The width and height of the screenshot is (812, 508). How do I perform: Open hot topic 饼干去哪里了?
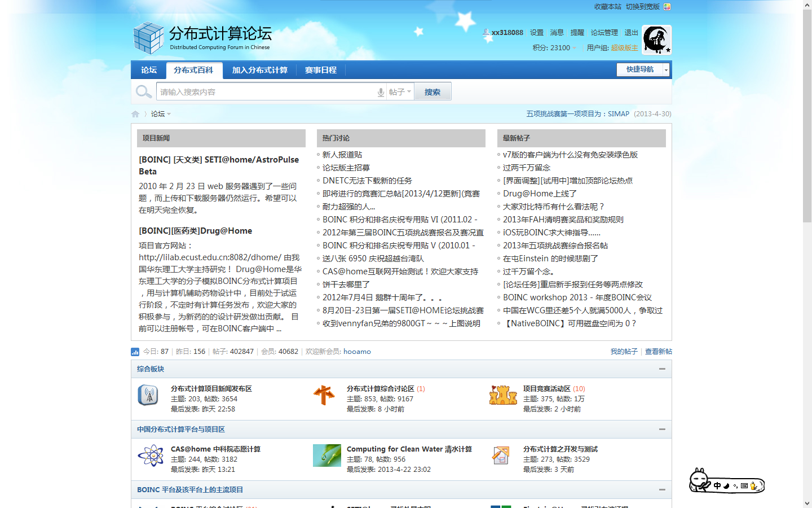click(x=346, y=284)
